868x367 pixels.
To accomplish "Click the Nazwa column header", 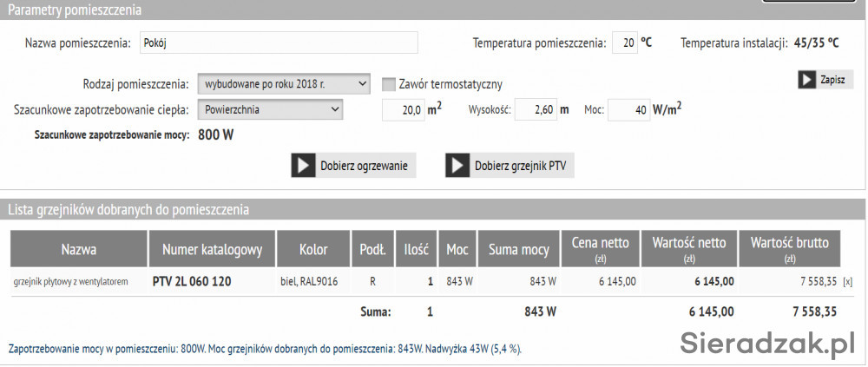I will click(79, 250).
